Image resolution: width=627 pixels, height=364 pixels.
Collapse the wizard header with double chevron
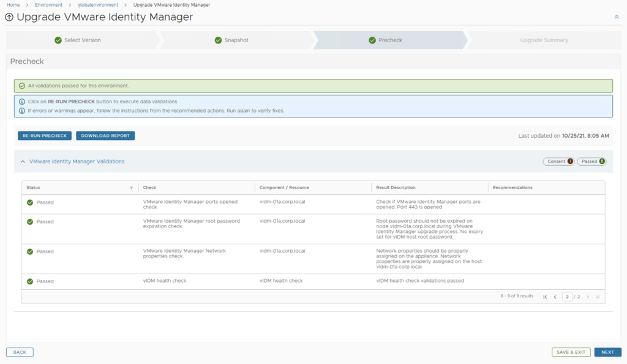point(617,17)
